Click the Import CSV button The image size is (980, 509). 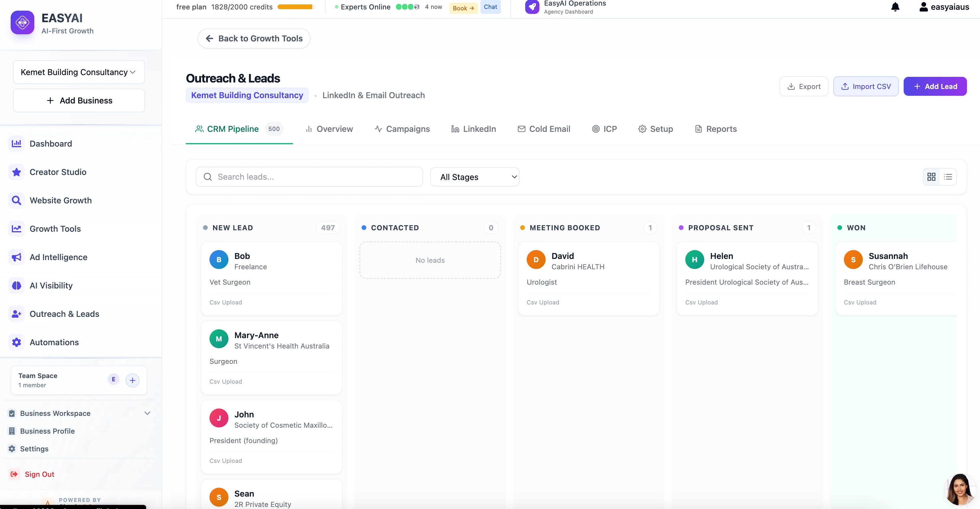pos(865,86)
